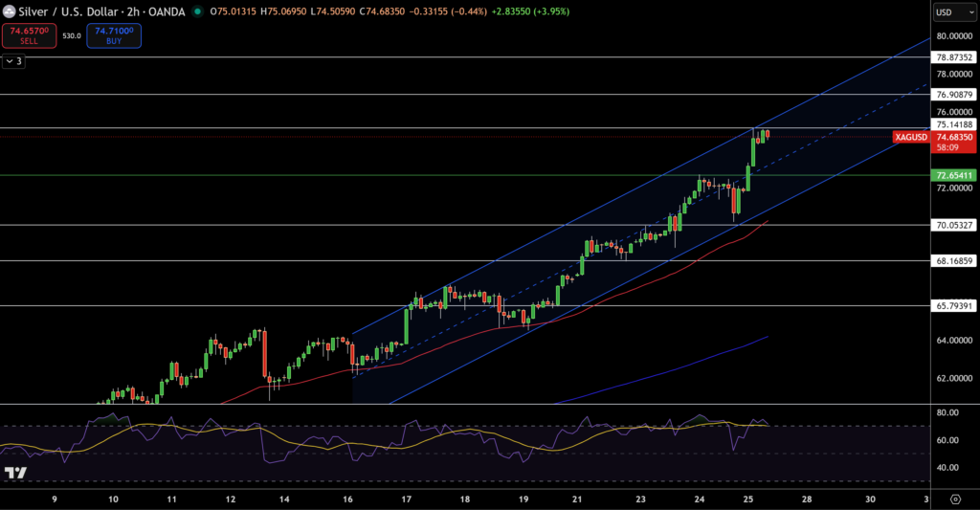980x510 pixels.
Task: Select the 65.79391 horizontal line label
Action: tap(955, 305)
